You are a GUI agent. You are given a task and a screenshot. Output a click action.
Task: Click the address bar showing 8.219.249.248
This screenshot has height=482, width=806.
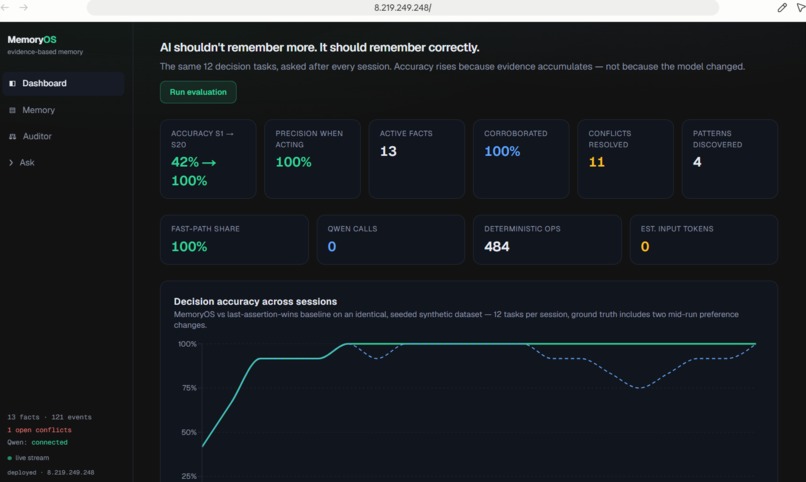pyautogui.click(x=402, y=8)
